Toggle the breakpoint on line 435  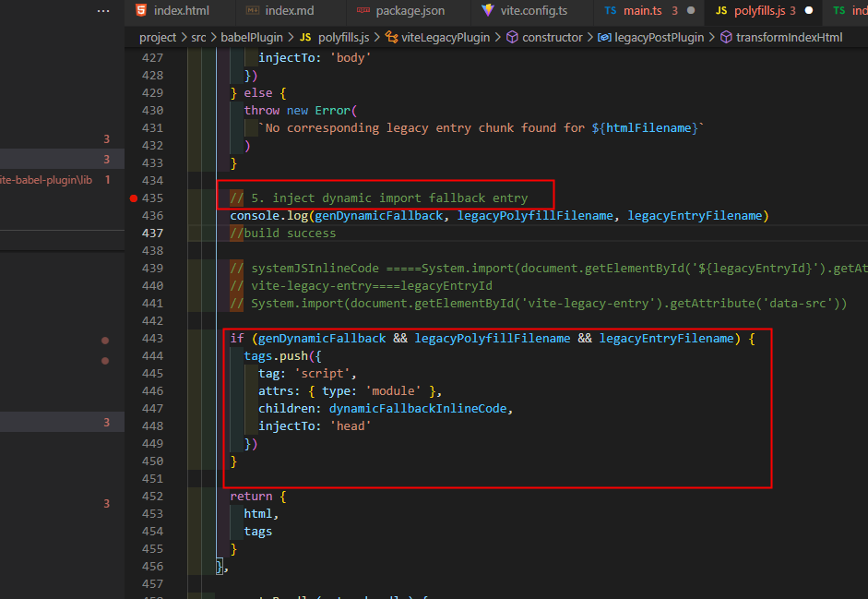pos(133,198)
